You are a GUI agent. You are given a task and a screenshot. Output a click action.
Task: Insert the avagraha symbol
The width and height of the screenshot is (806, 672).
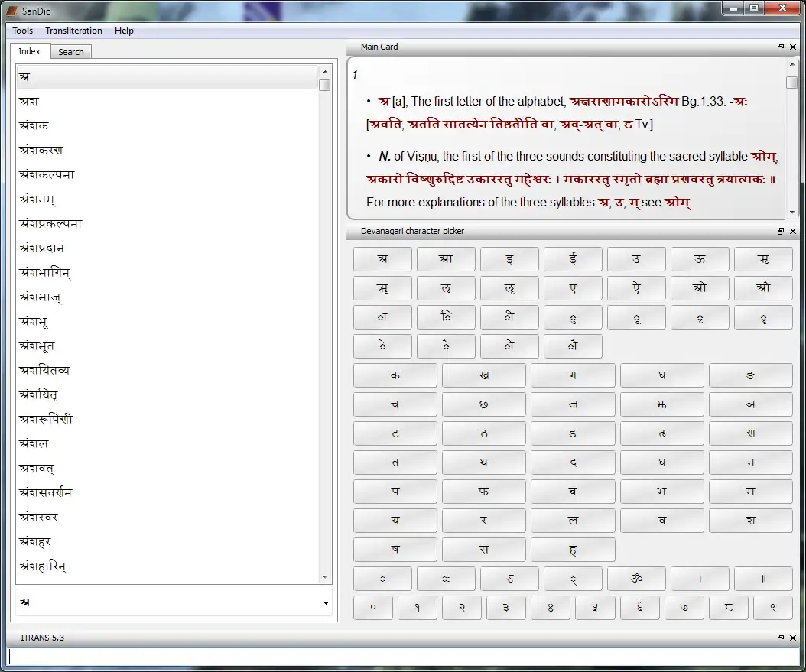coord(509,579)
